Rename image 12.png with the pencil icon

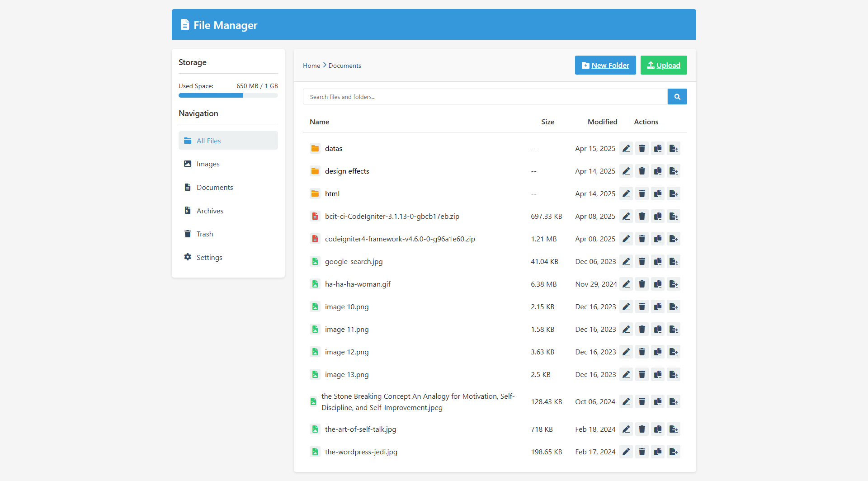pyautogui.click(x=626, y=352)
